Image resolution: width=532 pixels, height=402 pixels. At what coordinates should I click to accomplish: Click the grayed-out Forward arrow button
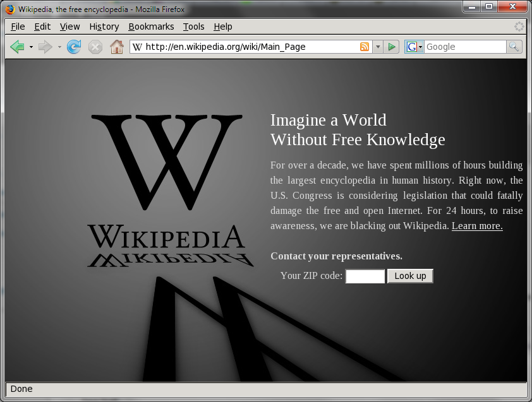point(45,47)
